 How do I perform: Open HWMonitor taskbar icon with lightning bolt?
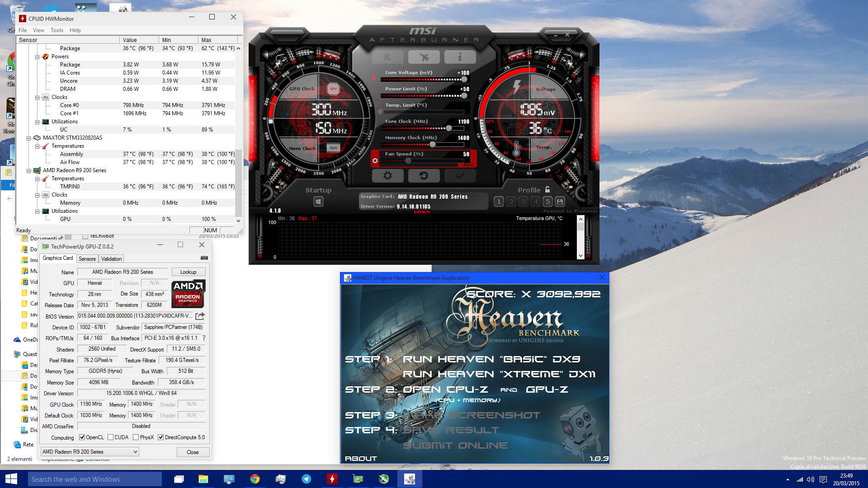click(x=332, y=479)
